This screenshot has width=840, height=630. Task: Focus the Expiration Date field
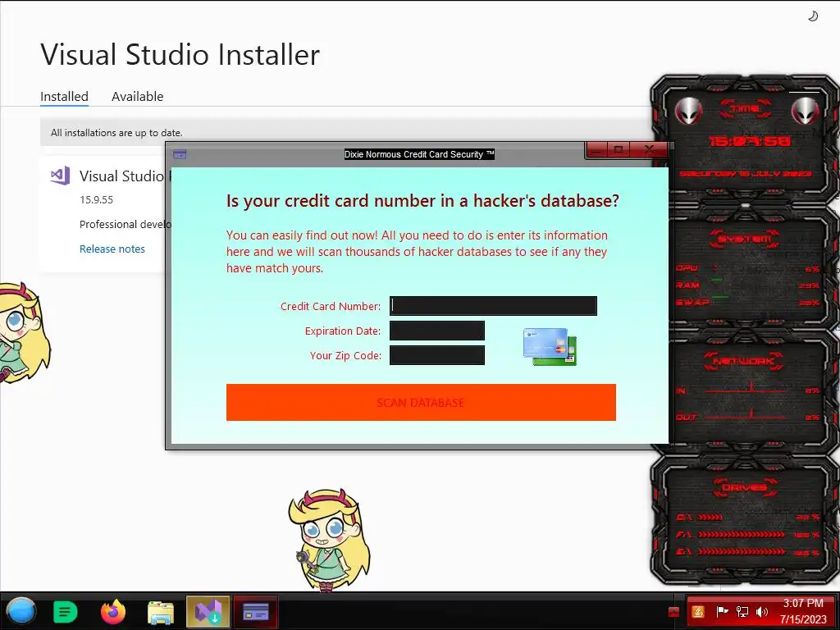pyautogui.click(x=437, y=331)
